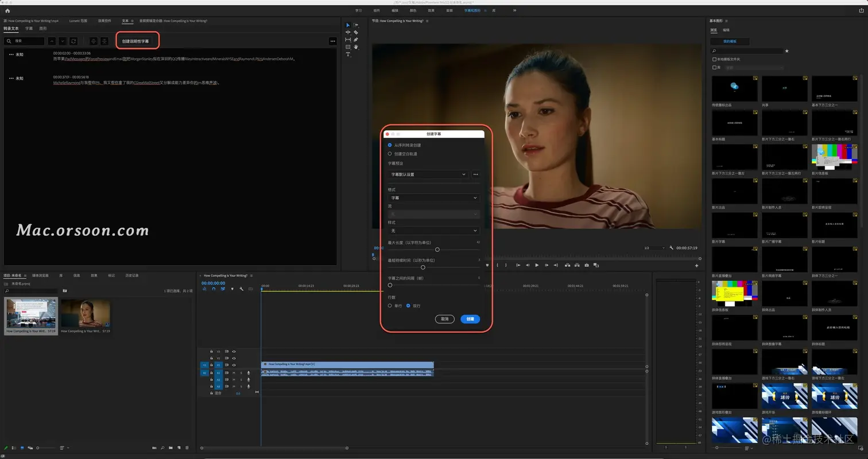The image size is (868, 459).
Task: Click the 创建说明性字幕 button
Action: [135, 41]
